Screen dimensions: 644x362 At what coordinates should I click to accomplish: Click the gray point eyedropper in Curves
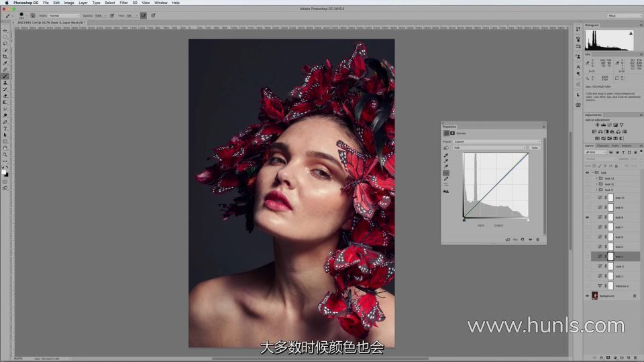(446, 161)
